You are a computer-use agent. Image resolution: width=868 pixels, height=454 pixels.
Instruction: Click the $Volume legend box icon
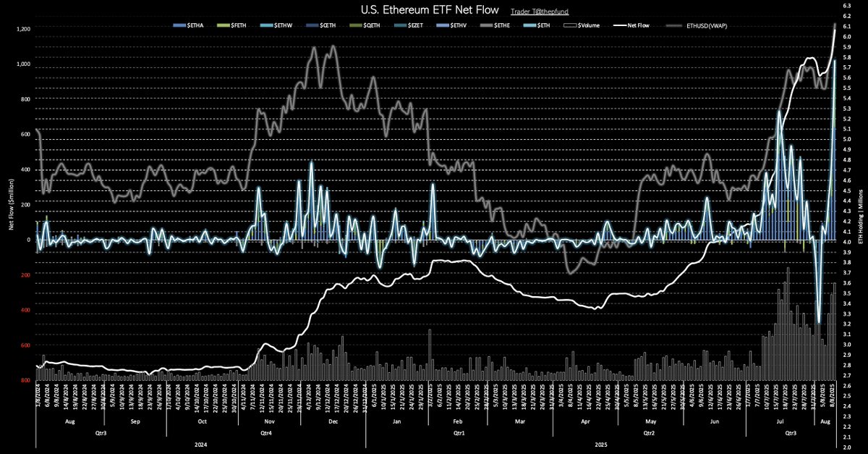click(571, 25)
